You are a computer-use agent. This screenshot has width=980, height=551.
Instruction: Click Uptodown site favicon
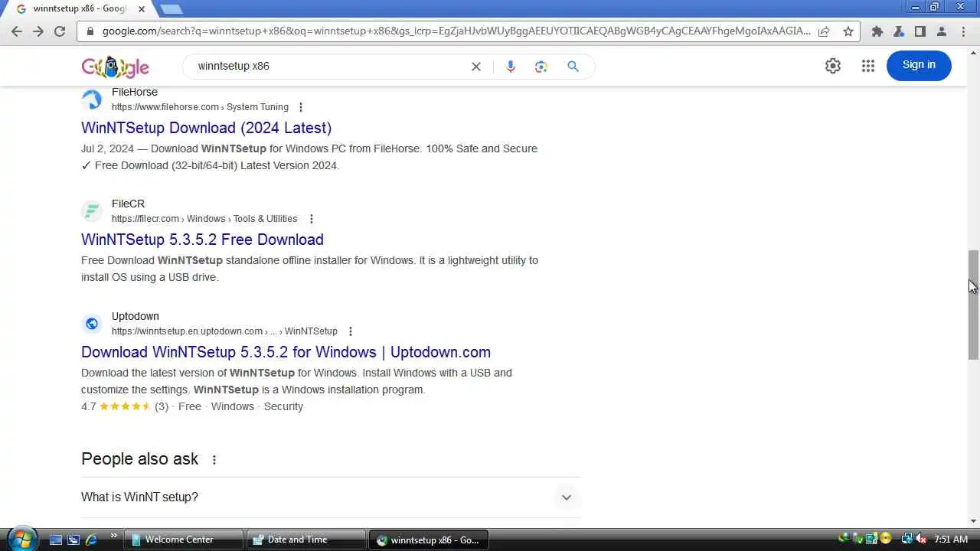pyautogui.click(x=92, y=324)
